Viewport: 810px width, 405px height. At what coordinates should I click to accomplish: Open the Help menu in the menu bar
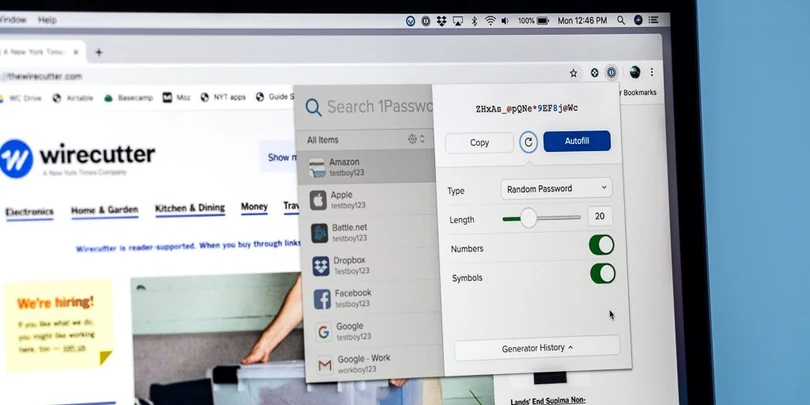47,19
